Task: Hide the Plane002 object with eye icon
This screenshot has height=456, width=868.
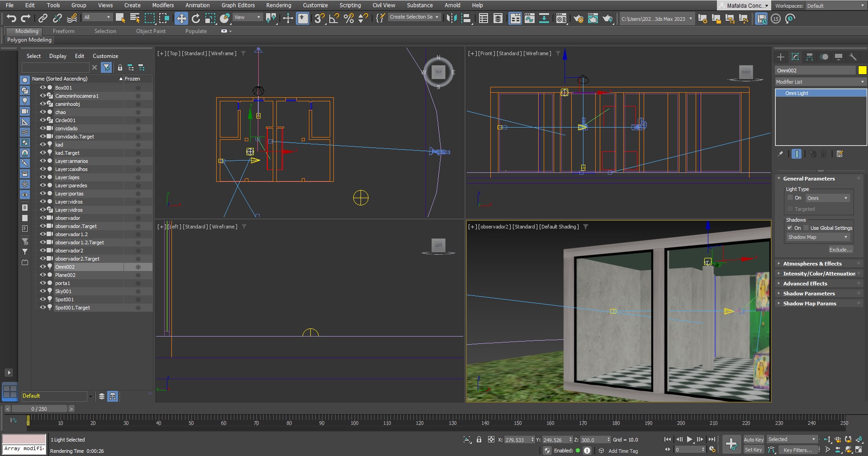Action: (43, 275)
